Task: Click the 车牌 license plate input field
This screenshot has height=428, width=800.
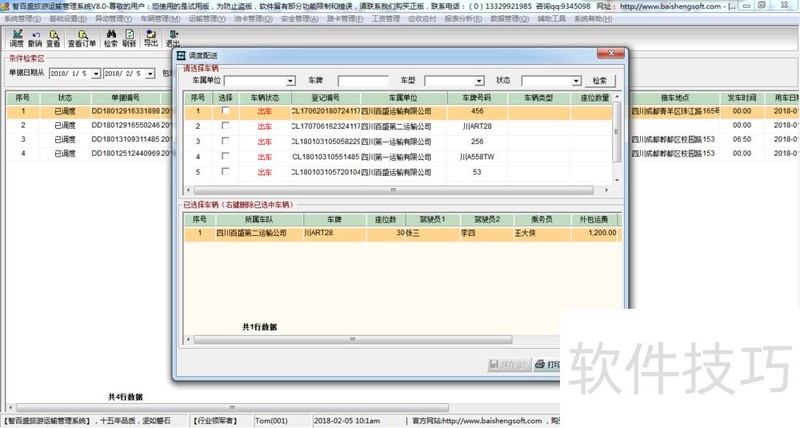Action: tap(362, 81)
